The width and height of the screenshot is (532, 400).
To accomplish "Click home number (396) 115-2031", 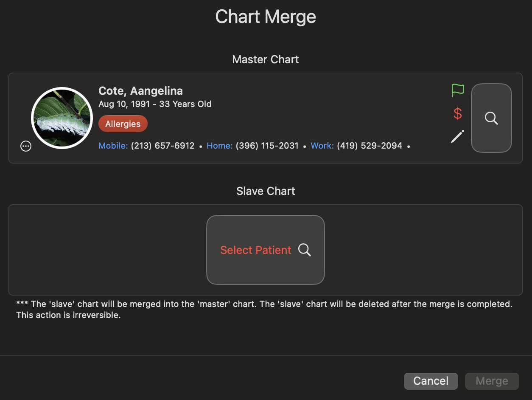I will click(267, 146).
